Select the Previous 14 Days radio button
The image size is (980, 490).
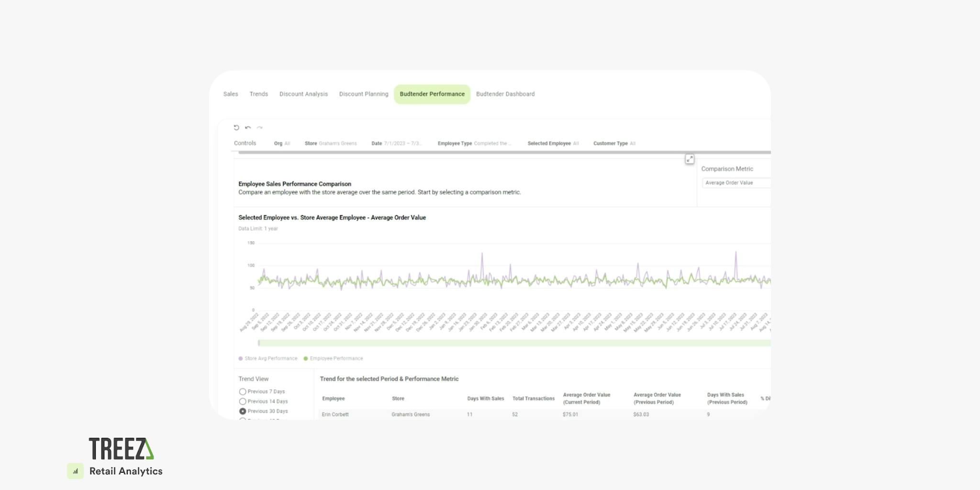(x=243, y=401)
